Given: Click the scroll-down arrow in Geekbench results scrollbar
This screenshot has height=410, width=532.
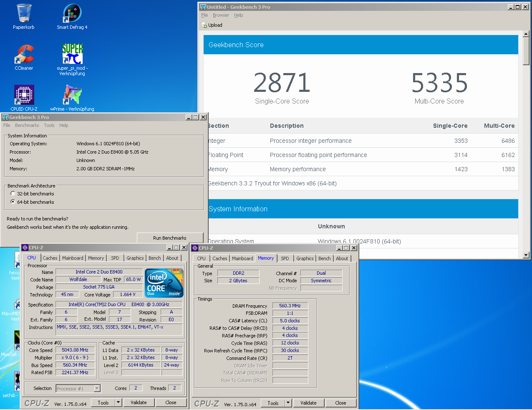Looking at the screenshot, I should coord(526,254).
